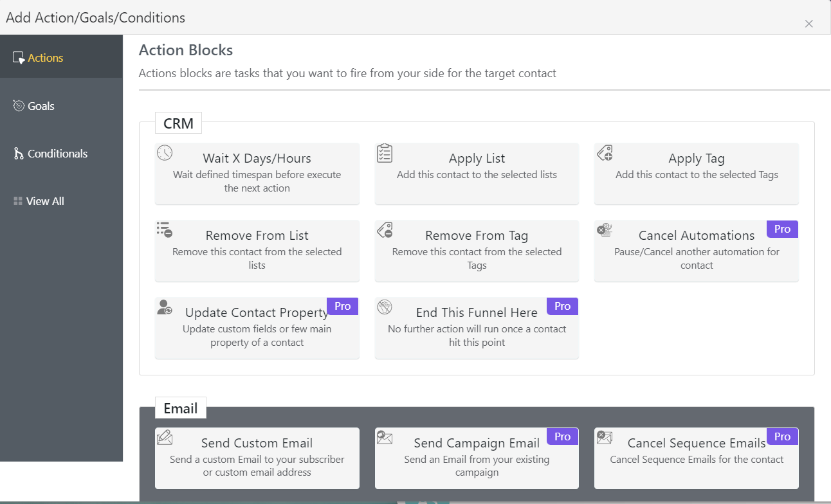Click the Cancel Automations block icon
The height and width of the screenshot is (504, 831).
click(604, 230)
